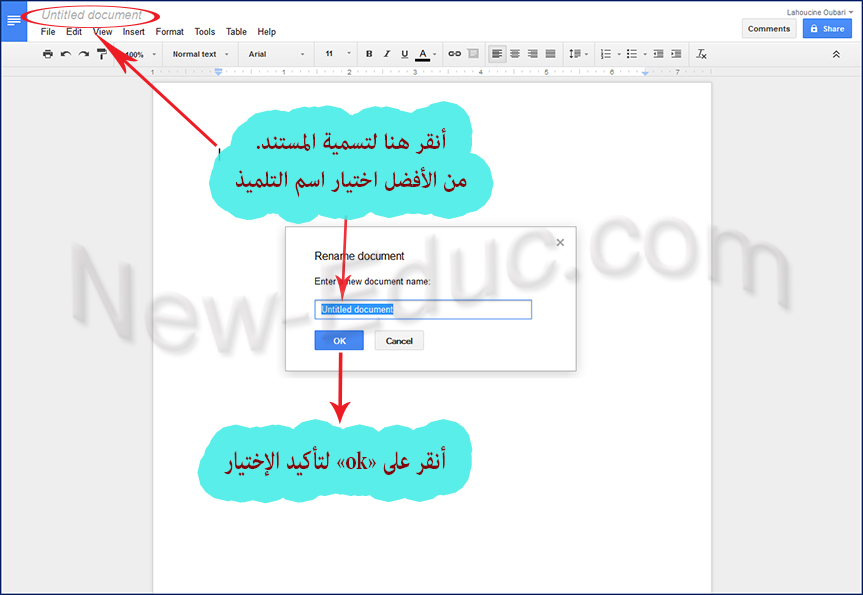Viewport: 863px width, 595px height.
Task: Open the Arial font dropdown
Action: pos(276,54)
